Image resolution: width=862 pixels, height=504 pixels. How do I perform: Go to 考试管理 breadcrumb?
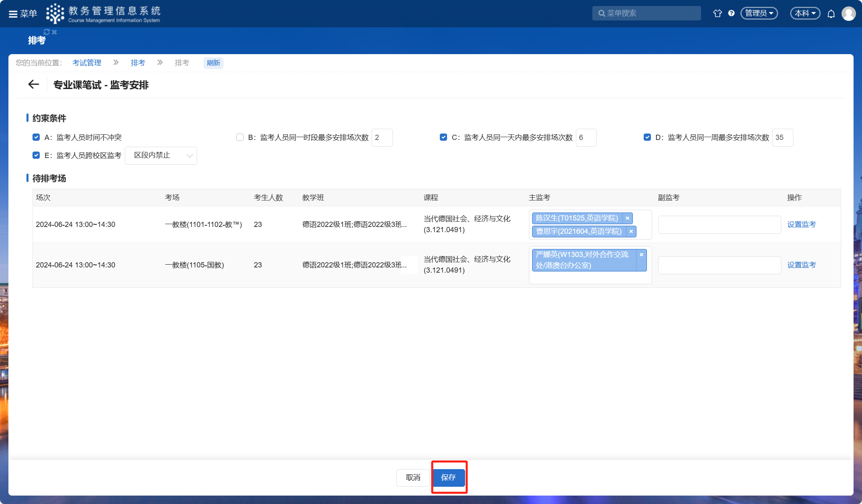coord(87,63)
